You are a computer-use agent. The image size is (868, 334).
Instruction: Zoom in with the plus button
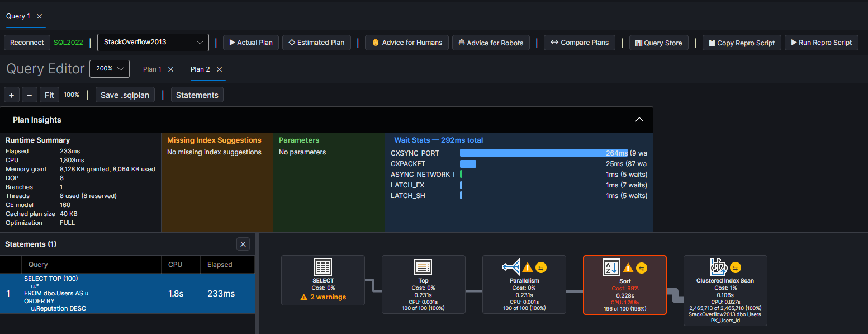pyautogui.click(x=12, y=95)
